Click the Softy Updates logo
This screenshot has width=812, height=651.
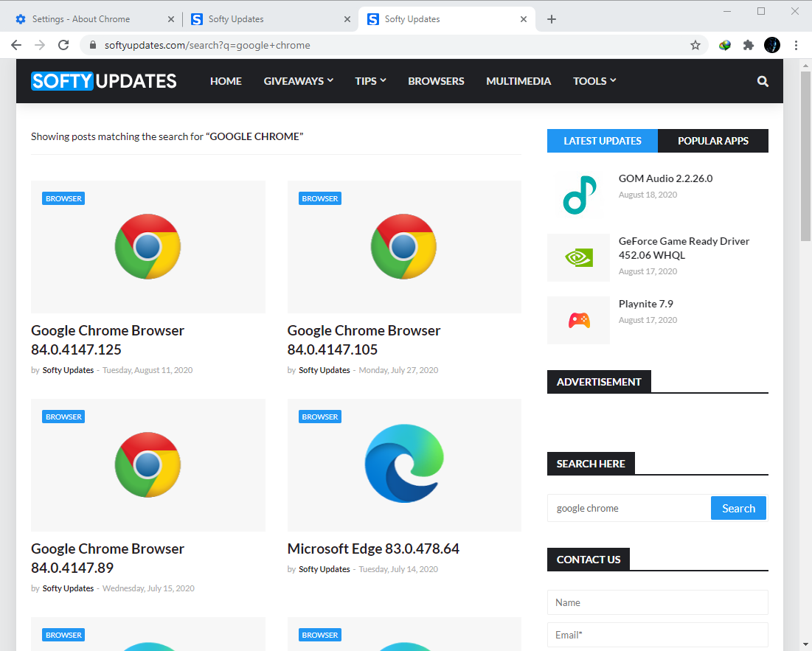(103, 81)
